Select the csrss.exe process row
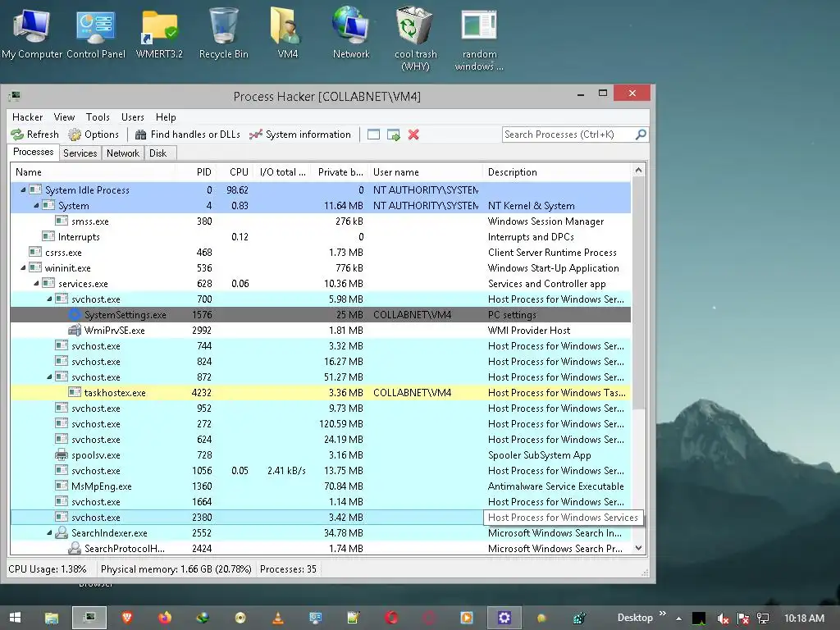Viewport: 840px width, 630px height. pos(321,253)
